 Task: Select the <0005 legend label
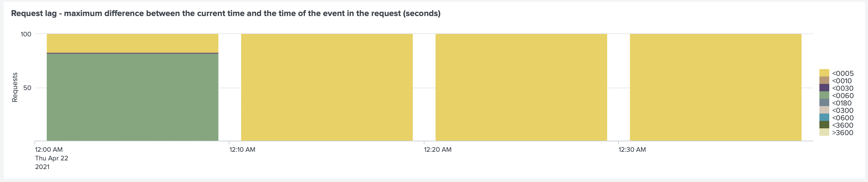point(843,73)
